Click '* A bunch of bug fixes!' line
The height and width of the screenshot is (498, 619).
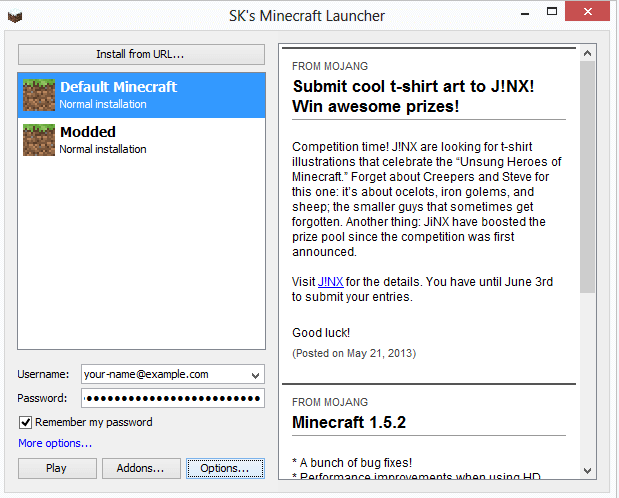pyautogui.click(x=352, y=463)
